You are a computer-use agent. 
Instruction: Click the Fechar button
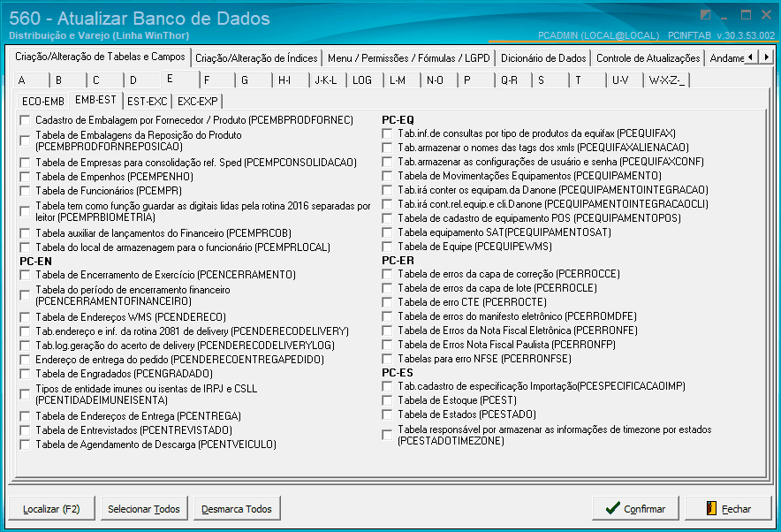(x=728, y=509)
